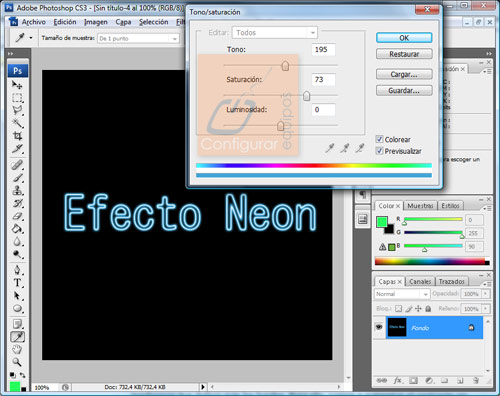Select the Crop tool
Viewport: 500px width, 396px height.
[x=17, y=136]
